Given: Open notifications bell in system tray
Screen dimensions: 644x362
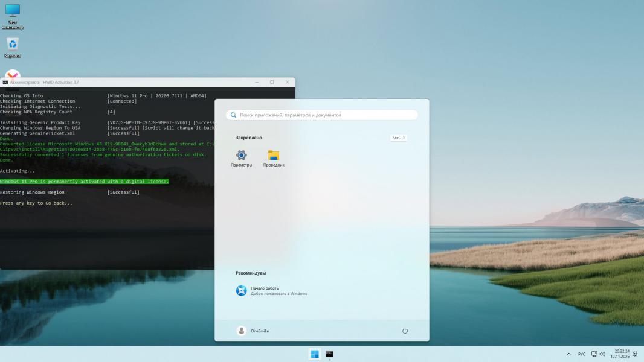Looking at the screenshot, I should tap(635, 354).
